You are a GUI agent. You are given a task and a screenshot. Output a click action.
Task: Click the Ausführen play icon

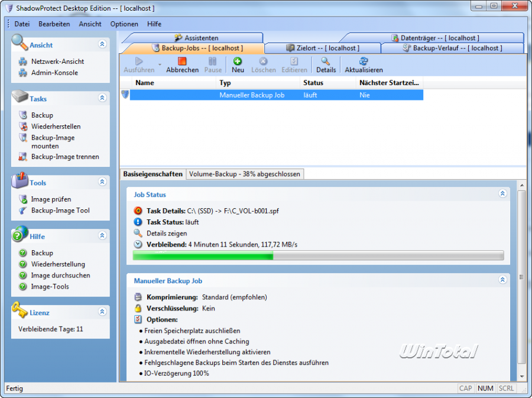click(139, 61)
